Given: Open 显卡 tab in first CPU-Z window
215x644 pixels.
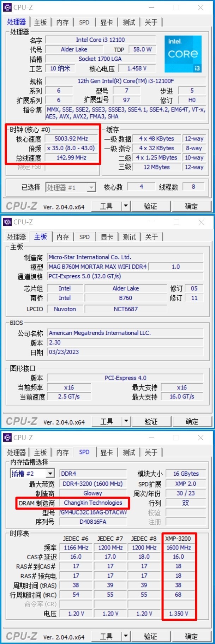Looking at the screenshot, I should pos(107,23).
